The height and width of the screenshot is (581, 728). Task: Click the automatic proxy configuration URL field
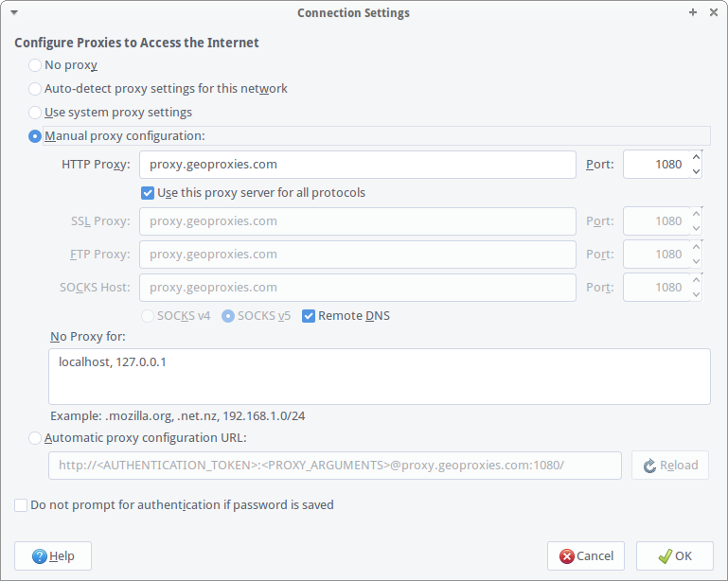tap(335, 466)
